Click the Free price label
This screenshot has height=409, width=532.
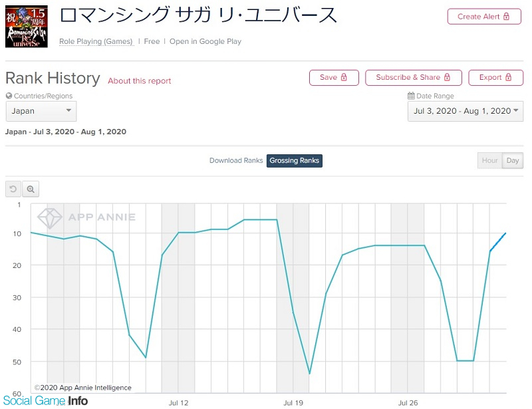pyautogui.click(x=152, y=41)
